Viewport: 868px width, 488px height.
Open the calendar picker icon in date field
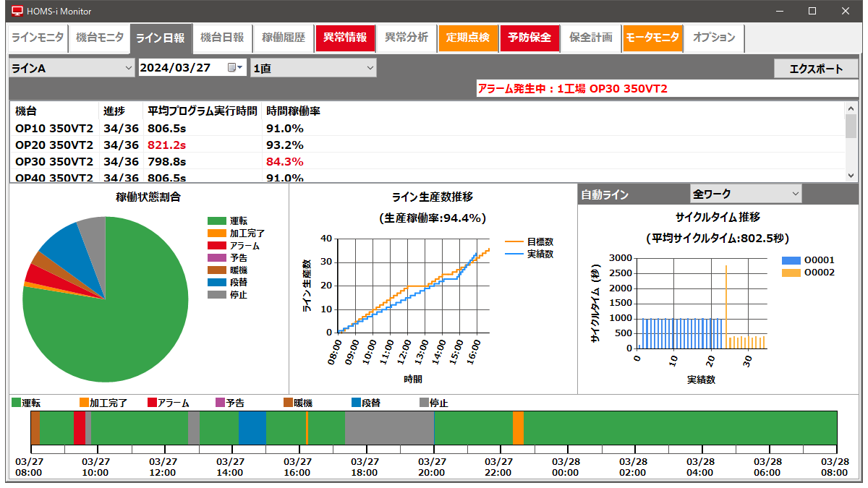pyautogui.click(x=235, y=68)
